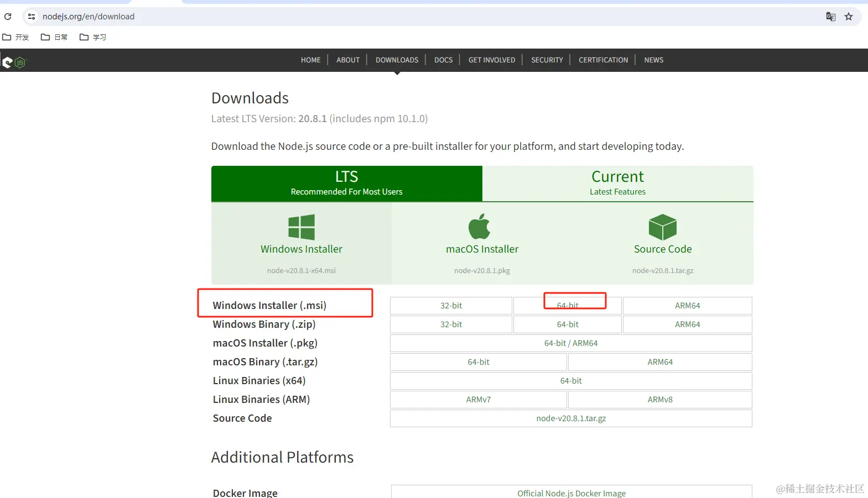This screenshot has height=498, width=868.
Task: Download Windows Installer (.msi) 64-bit
Action: coord(568,306)
